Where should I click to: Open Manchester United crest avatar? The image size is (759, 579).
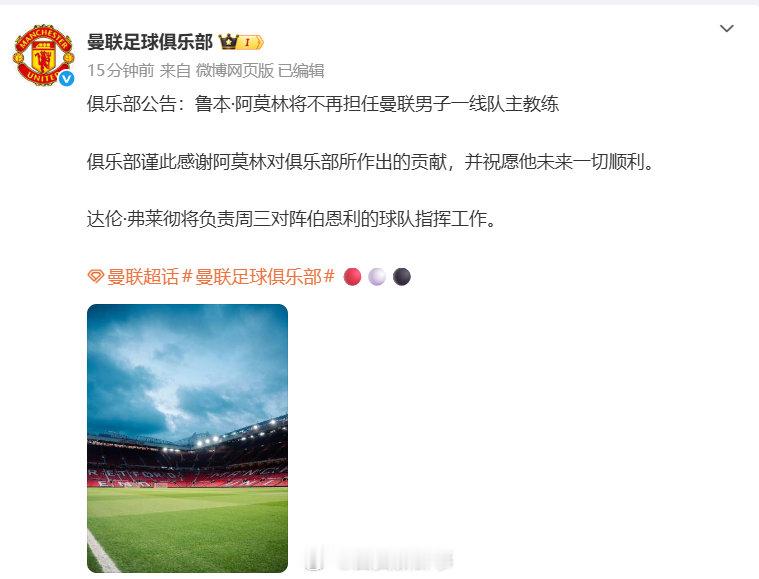click(x=44, y=55)
